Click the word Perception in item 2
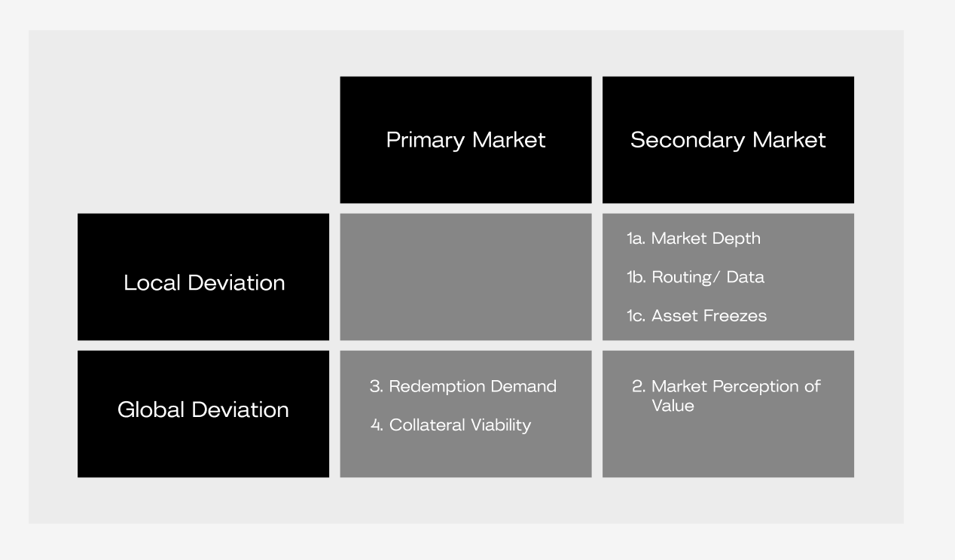The width and height of the screenshot is (955, 560). pyautogui.click(x=748, y=387)
